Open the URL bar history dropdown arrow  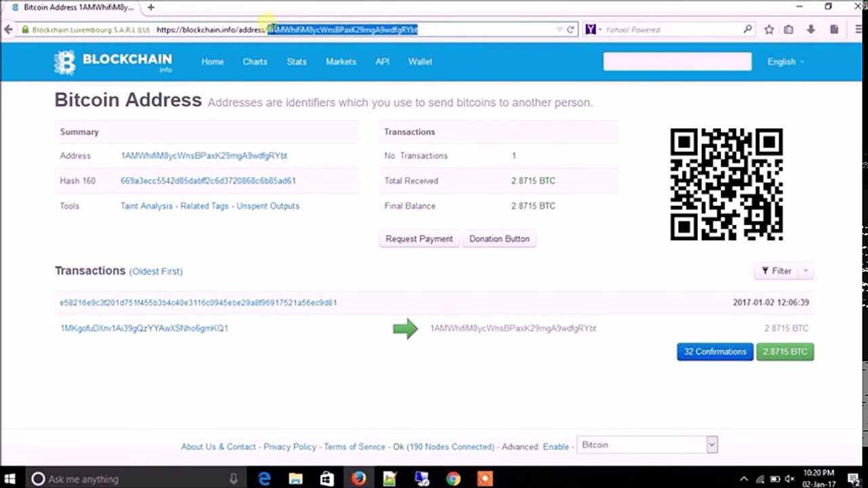coord(559,30)
